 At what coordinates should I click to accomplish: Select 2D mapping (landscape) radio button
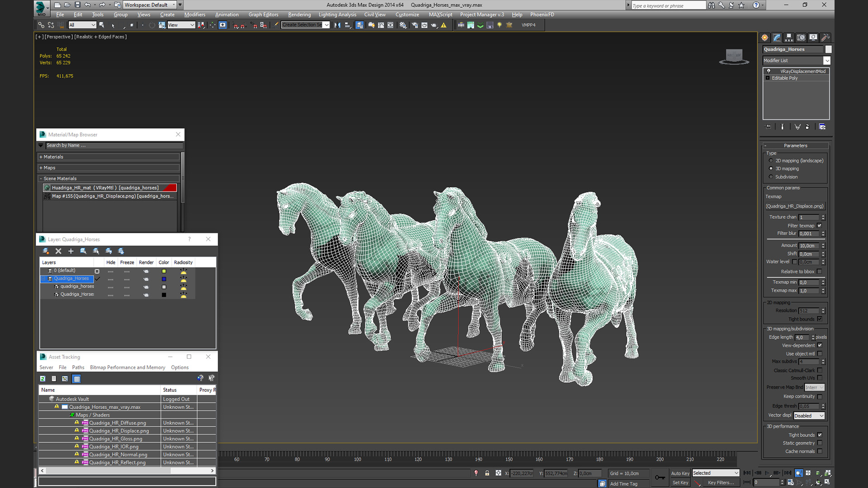tap(771, 160)
